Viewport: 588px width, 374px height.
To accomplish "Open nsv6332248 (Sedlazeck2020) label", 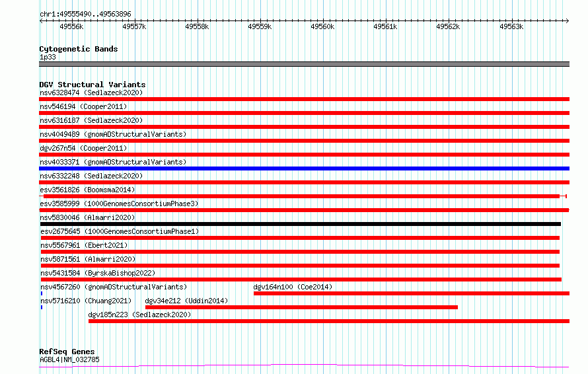I will pyautogui.click(x=91, y=176).
